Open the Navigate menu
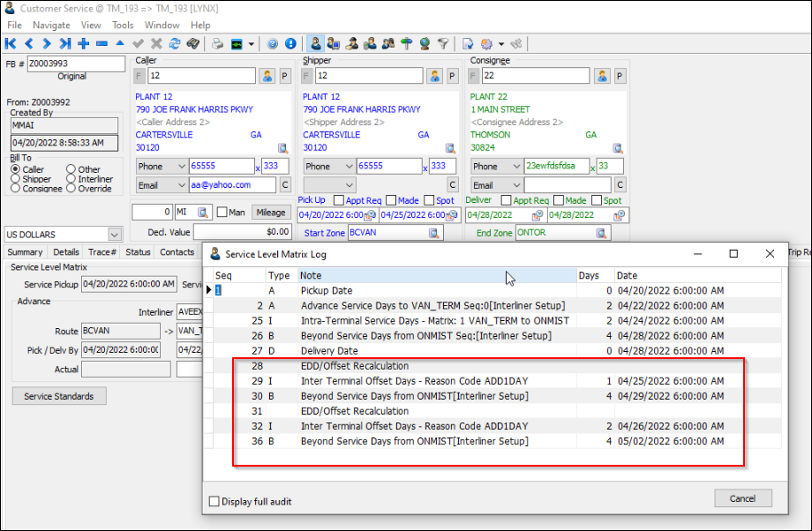The image size is (812, 531). pyautogui.click(x=51, y=26)
